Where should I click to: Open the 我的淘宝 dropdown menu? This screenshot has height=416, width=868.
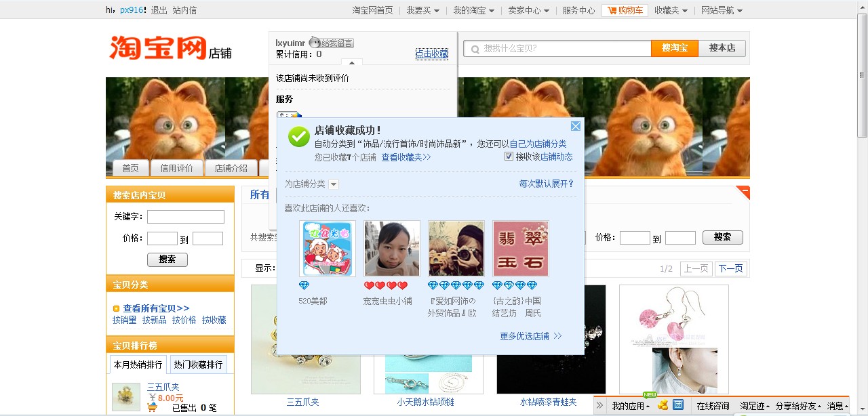coord(474,10)
